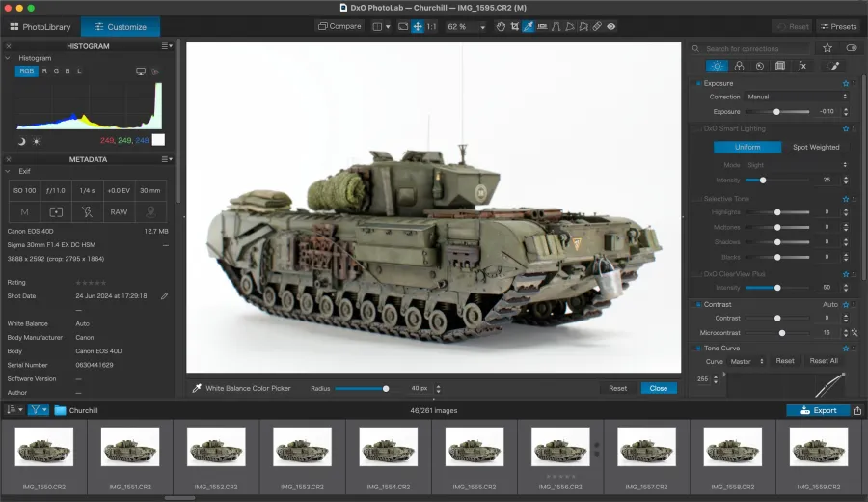Image resolution: width=868 pixels, height=502 pixels.
Task: Open the Metadata panel menu
Action: pos(167,159)
